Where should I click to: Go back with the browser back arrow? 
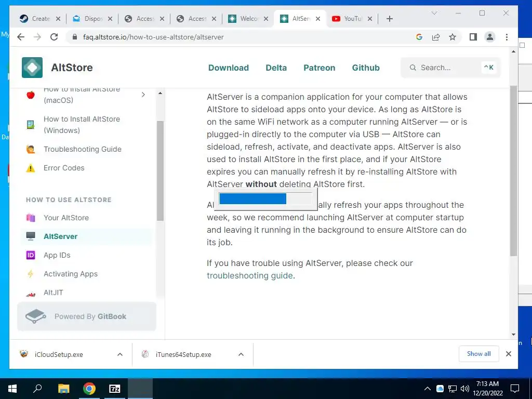point(21,37)
